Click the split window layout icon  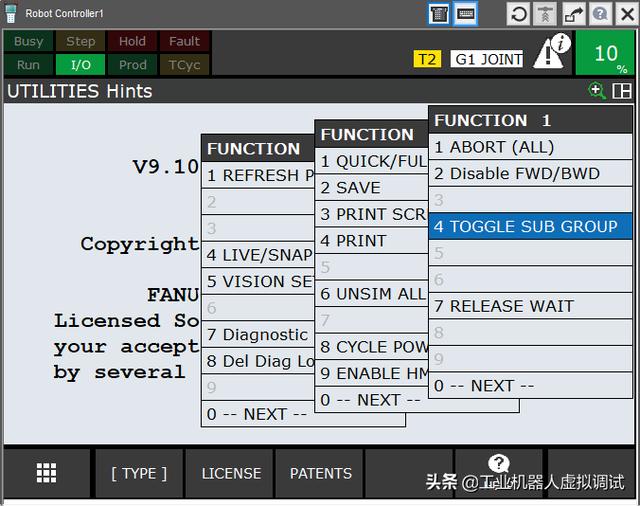point(622,91)
